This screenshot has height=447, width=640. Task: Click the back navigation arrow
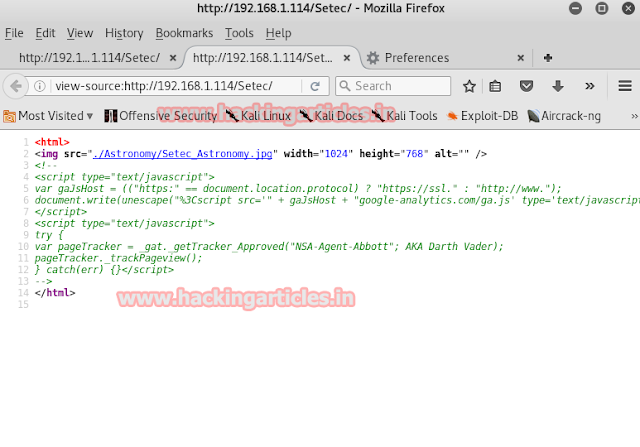tap(16, 86)
